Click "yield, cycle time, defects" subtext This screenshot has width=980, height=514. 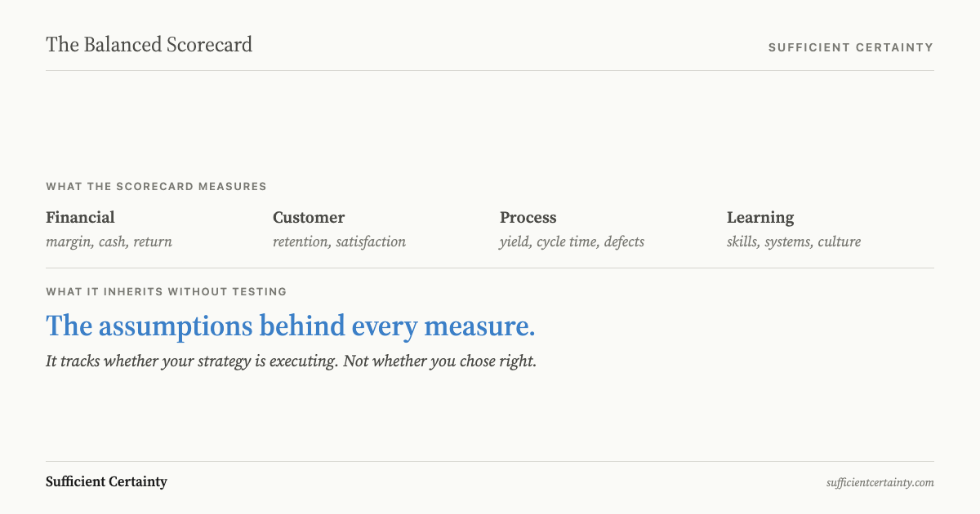point(572,242)
